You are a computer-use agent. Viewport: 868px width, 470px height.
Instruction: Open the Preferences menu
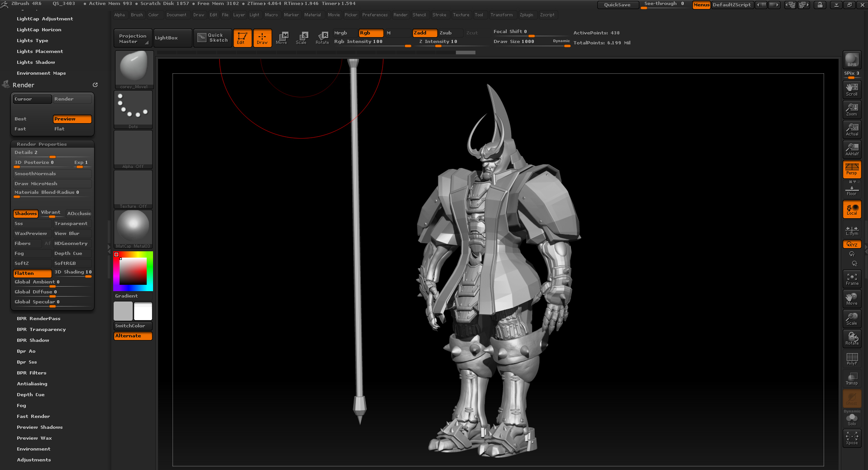coord(375,15)
